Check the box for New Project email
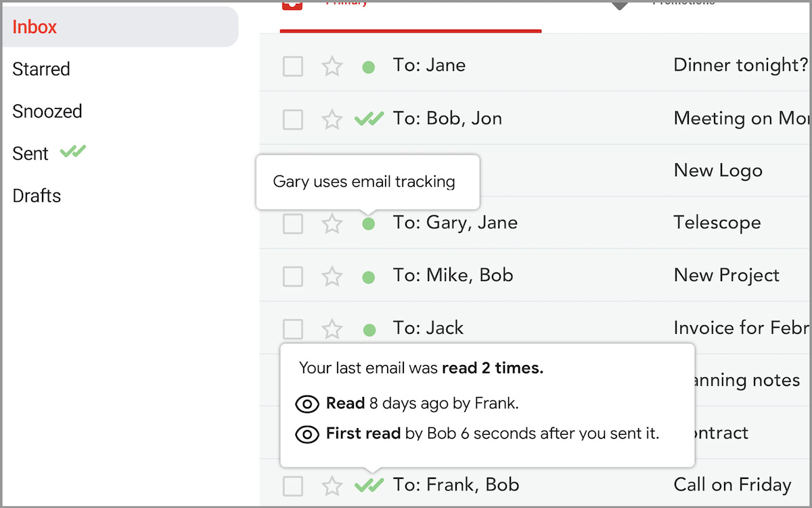Viewport: 812px width, 508px height. 293,276
